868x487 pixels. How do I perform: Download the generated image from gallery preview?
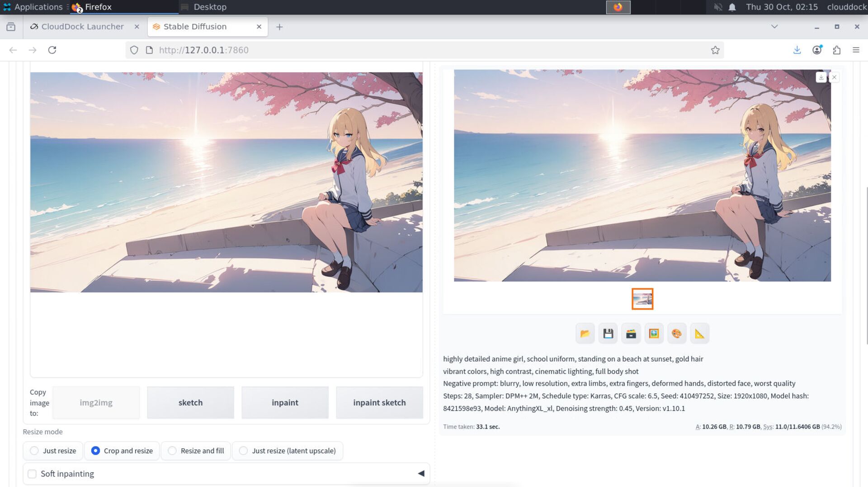pos(821,77)
